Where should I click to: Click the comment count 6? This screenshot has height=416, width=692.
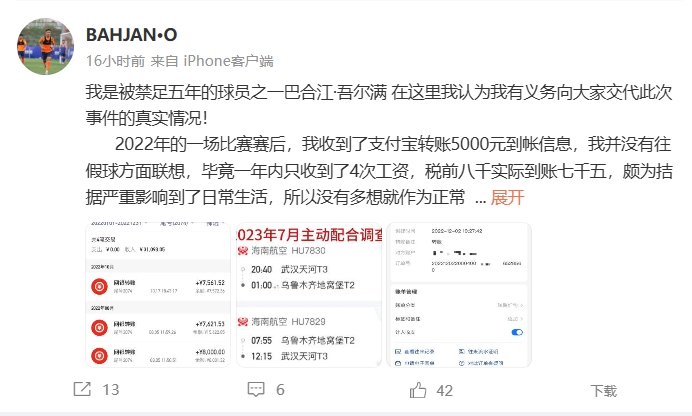tap(280, 390)
